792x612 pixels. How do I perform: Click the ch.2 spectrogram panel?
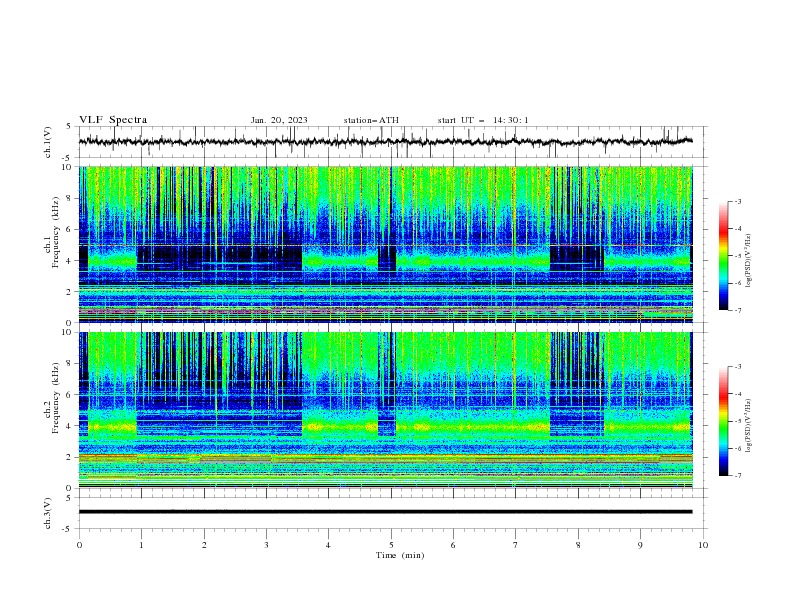386,410
